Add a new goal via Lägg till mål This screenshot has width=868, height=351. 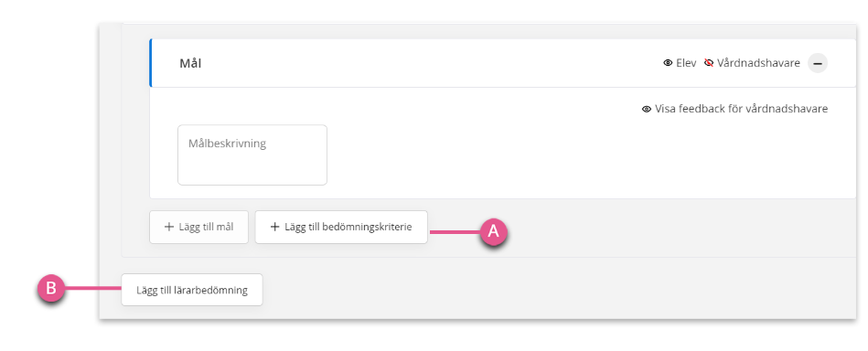pos(198,227)
